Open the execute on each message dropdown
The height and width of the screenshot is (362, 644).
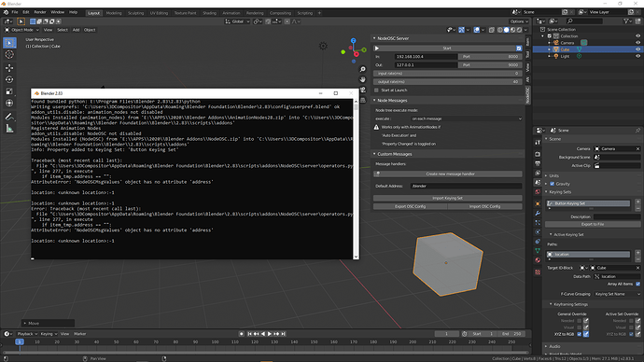466,118
